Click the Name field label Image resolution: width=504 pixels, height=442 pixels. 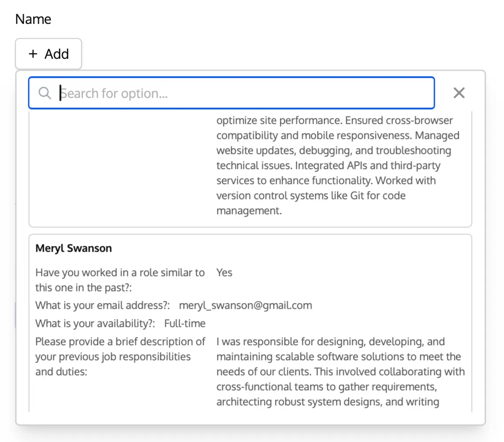tap(33, 19)
